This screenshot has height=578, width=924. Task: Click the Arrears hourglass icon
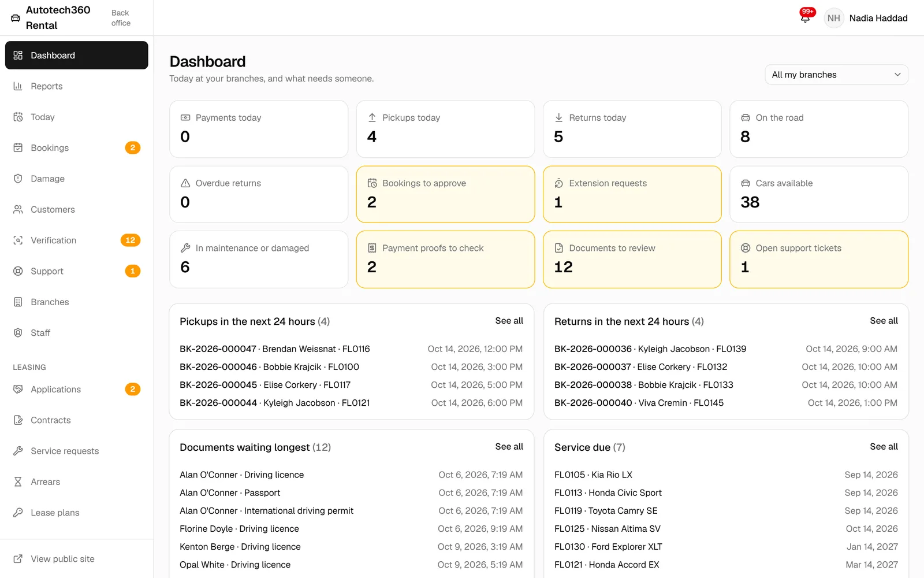(x=18, y=482)
